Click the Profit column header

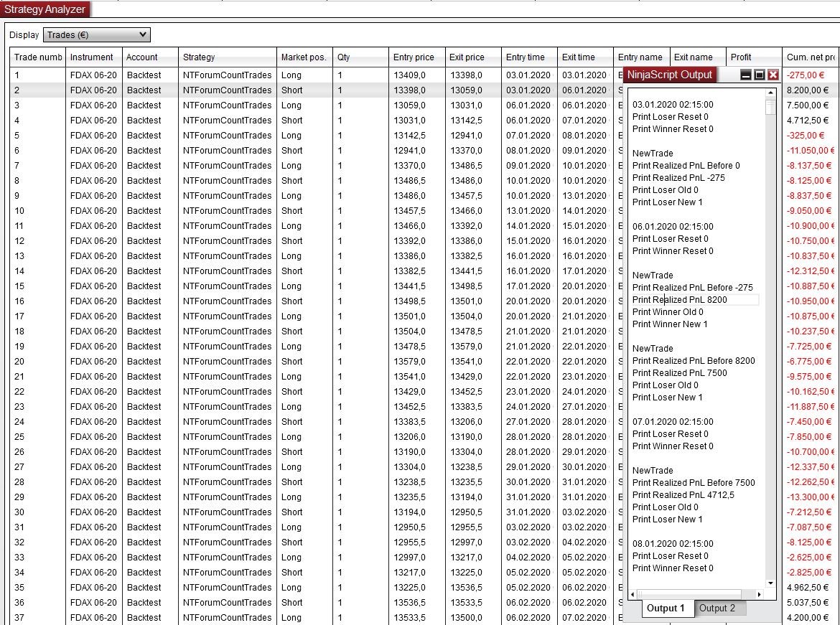754,57
